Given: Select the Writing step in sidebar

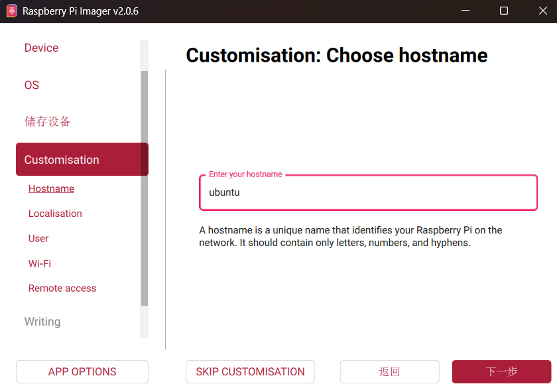Looking at the screenshot, I should tap(42, 322).
